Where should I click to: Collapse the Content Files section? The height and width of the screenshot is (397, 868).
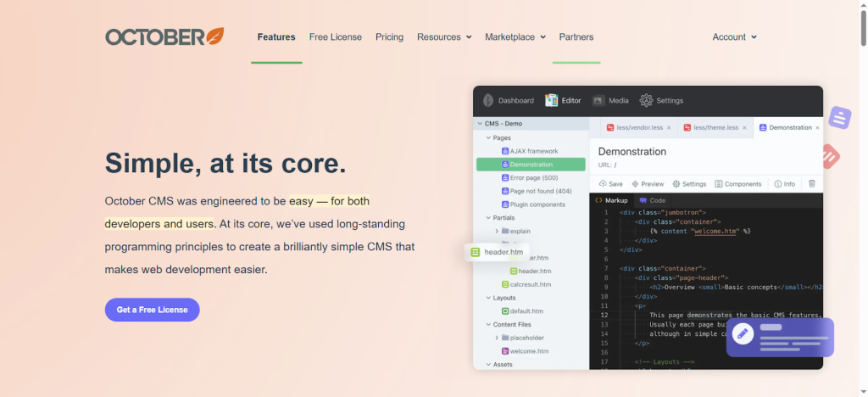tap(488, 324)
